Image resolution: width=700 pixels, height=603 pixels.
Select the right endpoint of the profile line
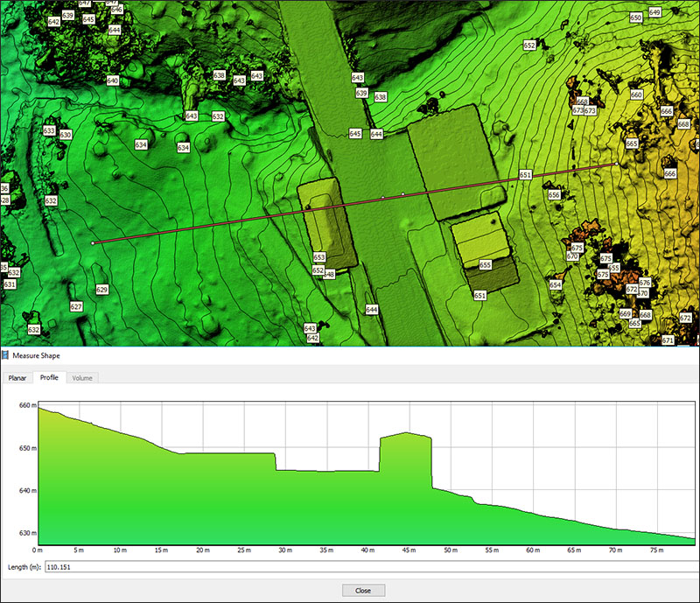pyautogui.click(x=617, y=164)
